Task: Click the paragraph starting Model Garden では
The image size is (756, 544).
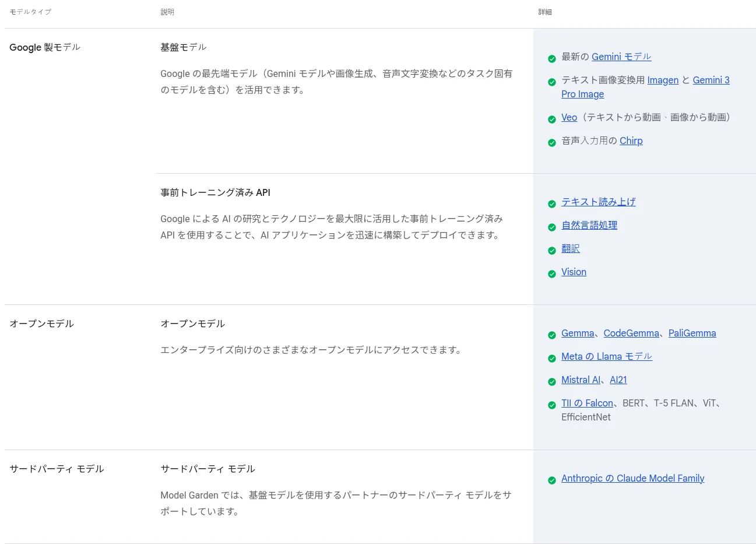Action: [336, 503]
